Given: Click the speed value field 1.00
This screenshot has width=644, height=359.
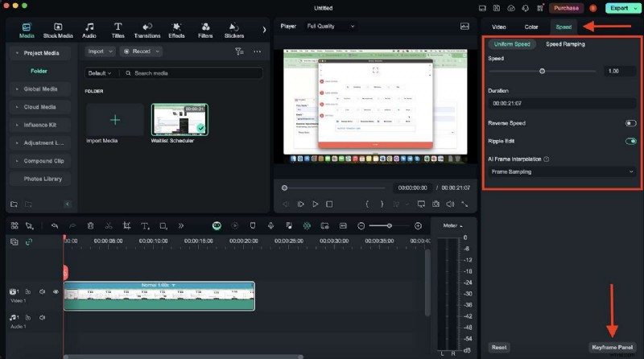Looking at the screenshot, I should [620, 71].
